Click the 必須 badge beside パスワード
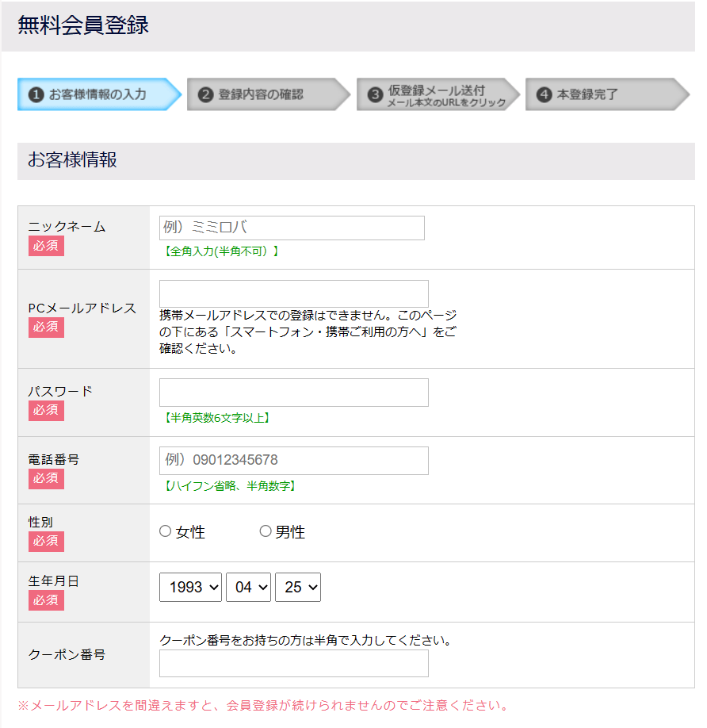The image size is (707, 728). 45,410
